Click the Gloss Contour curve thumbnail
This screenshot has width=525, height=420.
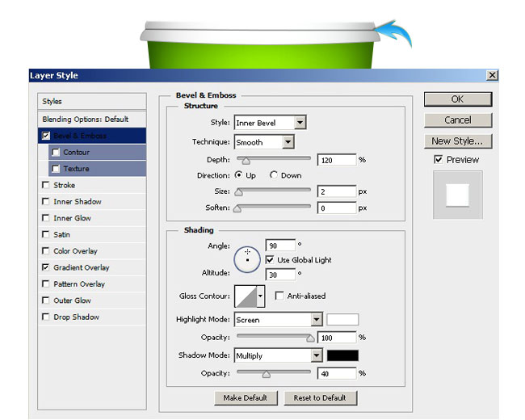point(246,296)
